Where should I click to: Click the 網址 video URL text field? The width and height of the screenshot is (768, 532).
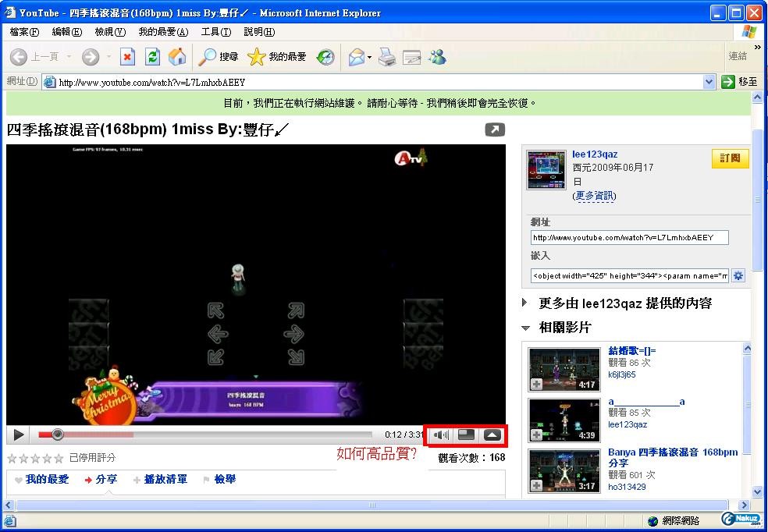629,237
